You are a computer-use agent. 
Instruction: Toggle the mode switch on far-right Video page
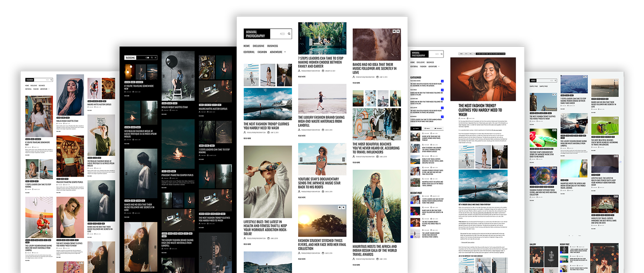552,81
